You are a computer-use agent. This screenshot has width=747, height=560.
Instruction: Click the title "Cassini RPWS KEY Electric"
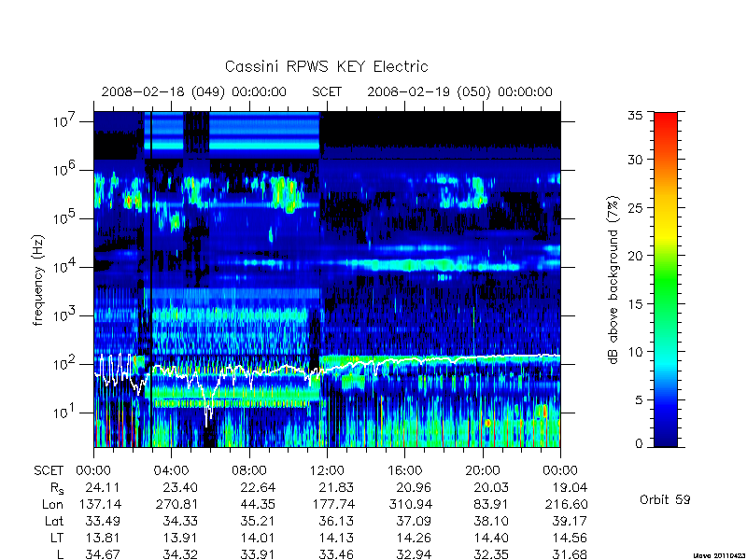pos(326,66)
